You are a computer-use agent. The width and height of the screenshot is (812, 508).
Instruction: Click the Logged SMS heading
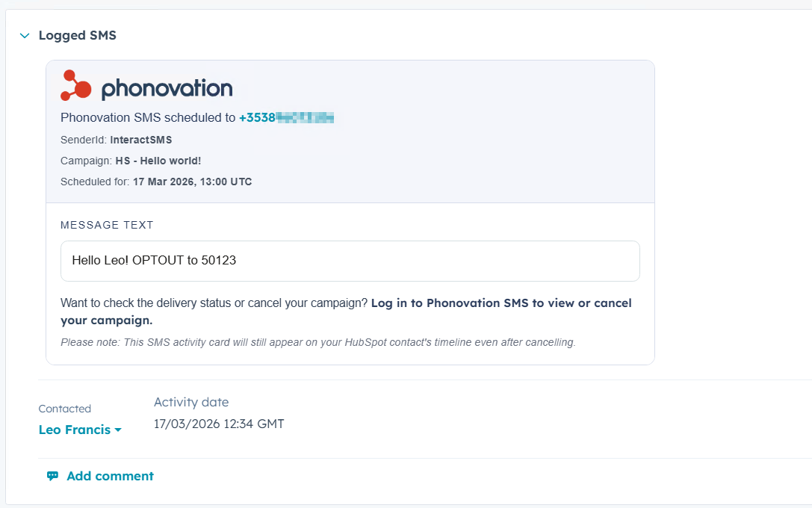78,36
